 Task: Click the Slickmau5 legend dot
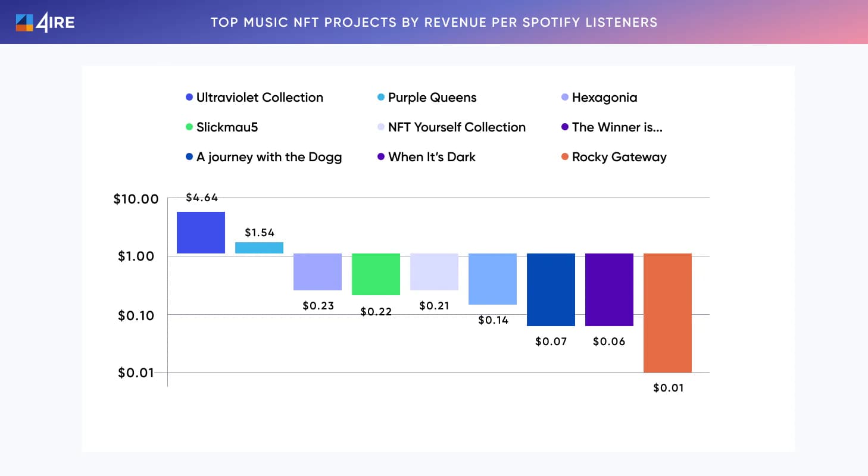tap(189, 127)
